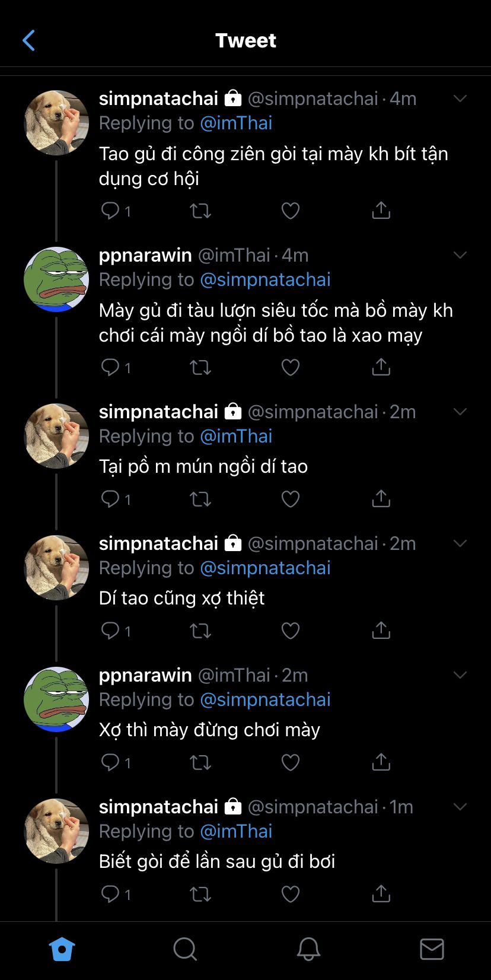Go back using the top-left arrow

tap(28, 40)
